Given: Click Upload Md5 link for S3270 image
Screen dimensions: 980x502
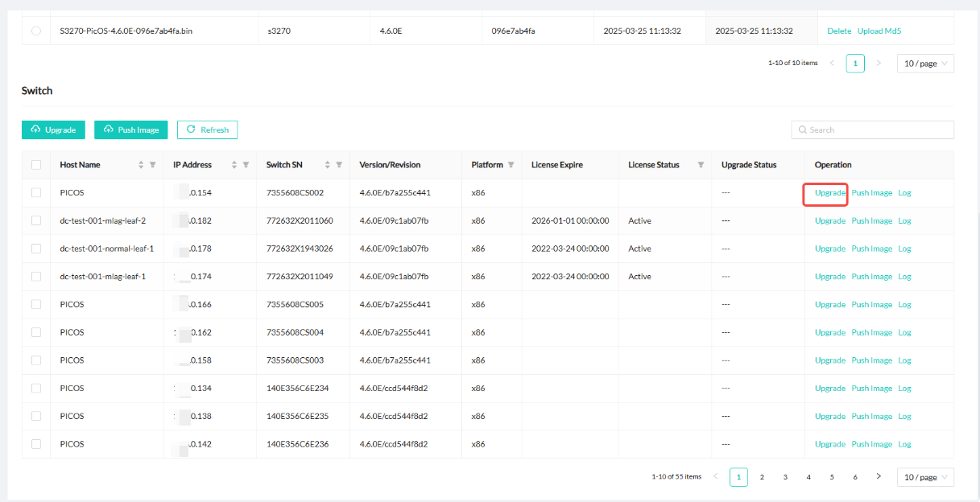Looking at the screenshot, I should pos(879,31).
